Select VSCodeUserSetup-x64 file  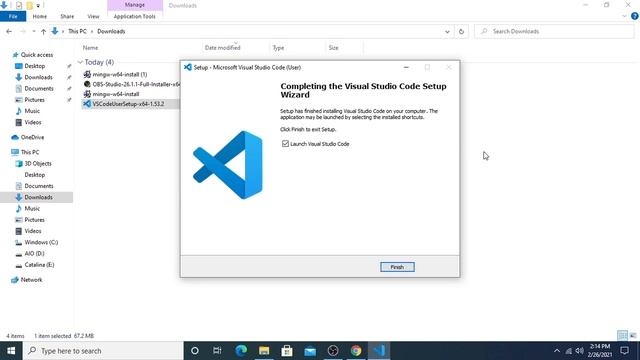[124, 104]
